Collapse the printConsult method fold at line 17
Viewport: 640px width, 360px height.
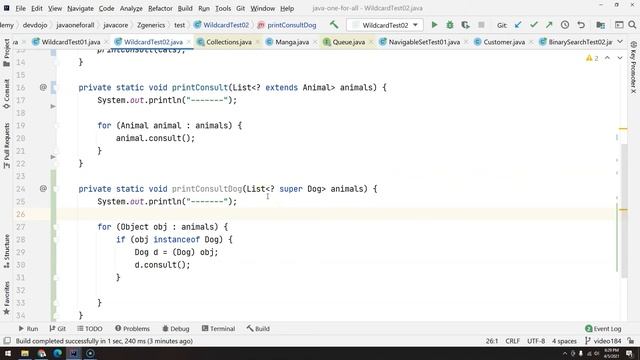(53, 106)
